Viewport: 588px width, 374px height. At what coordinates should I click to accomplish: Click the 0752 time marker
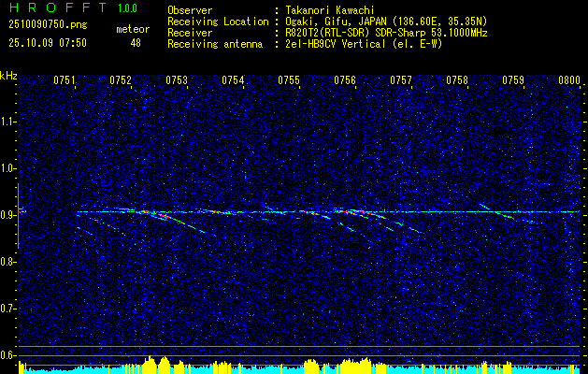121,80
